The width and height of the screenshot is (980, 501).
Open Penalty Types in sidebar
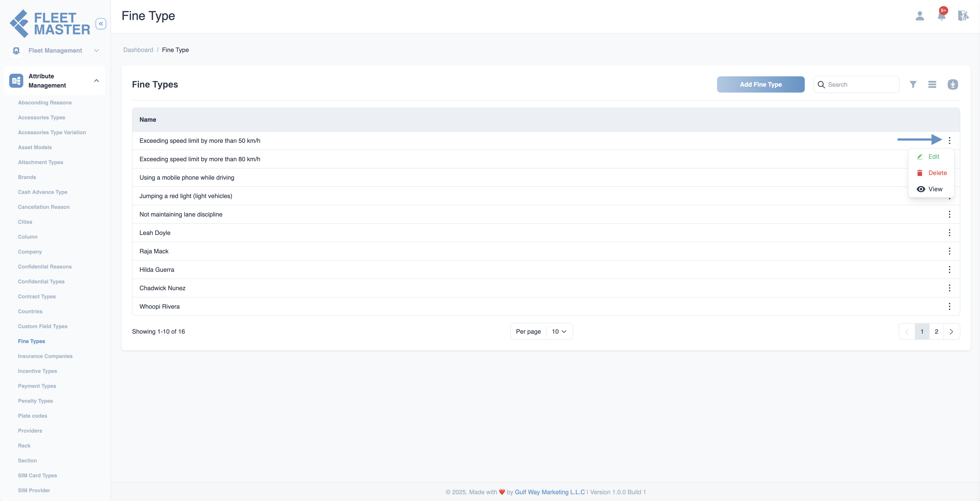[35, 401]
